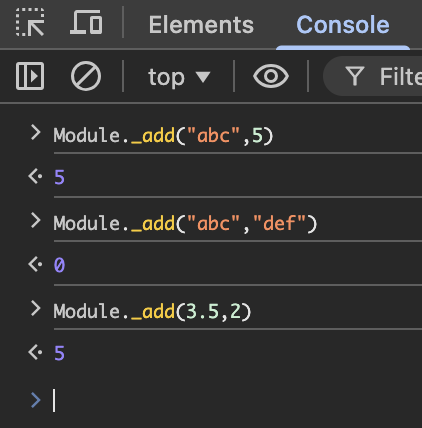Create a live expression with the eye icon
The height and width of the screenshot is (428, 422).
point(271,76)
